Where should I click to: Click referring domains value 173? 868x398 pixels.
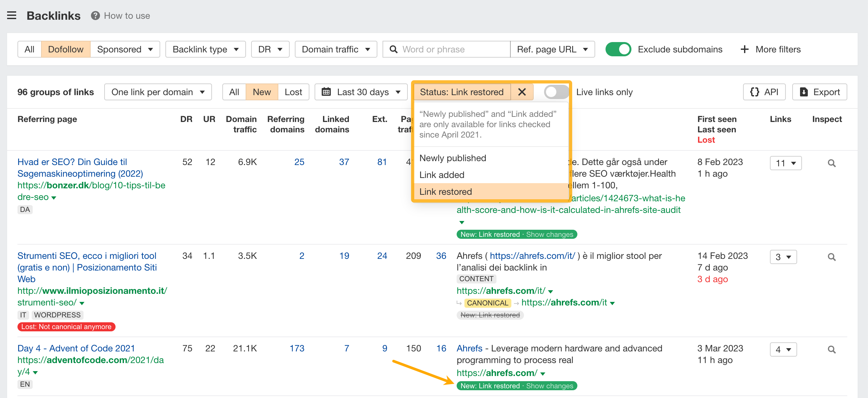click(x=297, y=348)
